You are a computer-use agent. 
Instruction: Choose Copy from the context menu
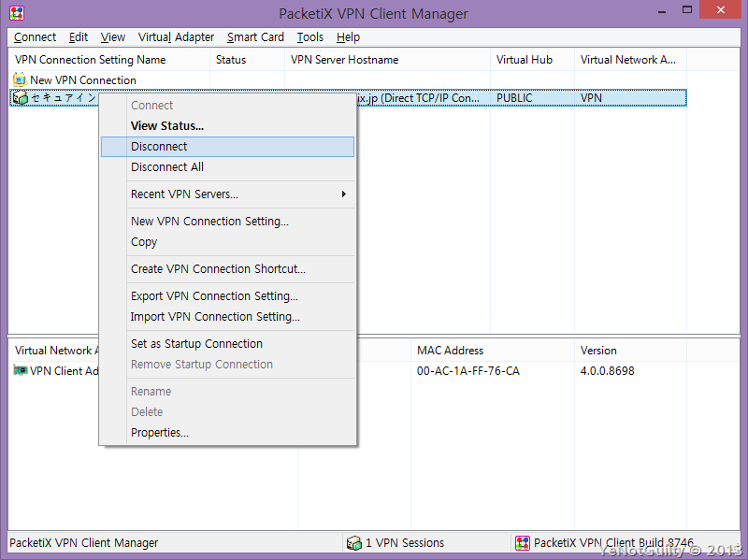pyautogui.click(x=227, y=242)
